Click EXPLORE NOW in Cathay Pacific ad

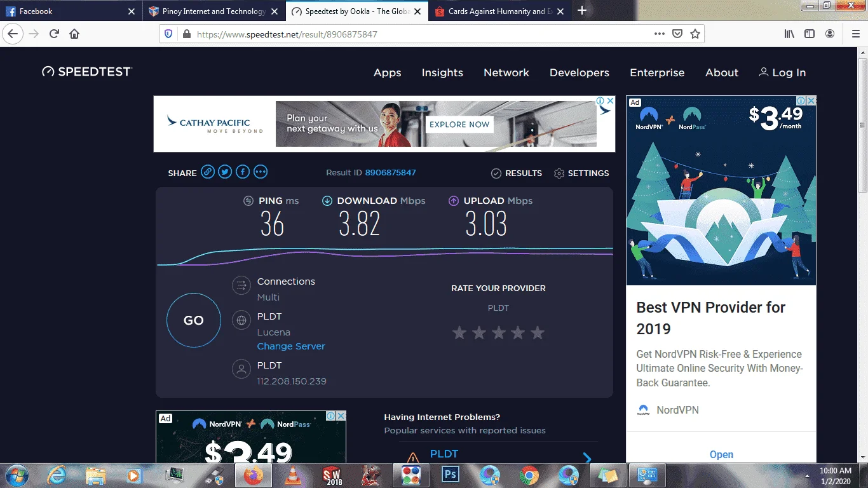(459, 125)
